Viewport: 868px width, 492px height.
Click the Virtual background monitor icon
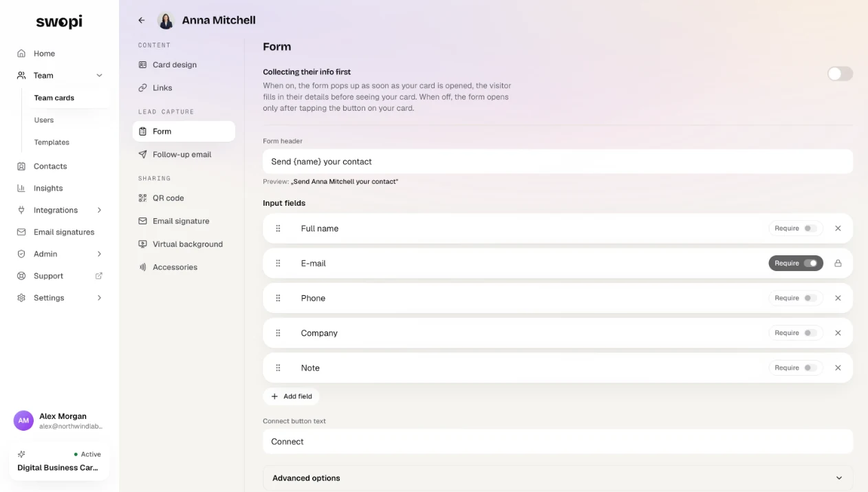142,244
